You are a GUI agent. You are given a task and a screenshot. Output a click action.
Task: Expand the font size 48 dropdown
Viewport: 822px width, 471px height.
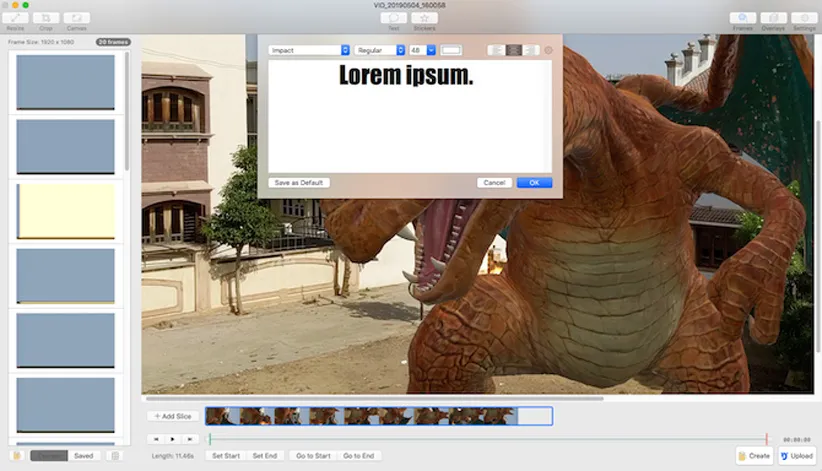tap(421, 50)
